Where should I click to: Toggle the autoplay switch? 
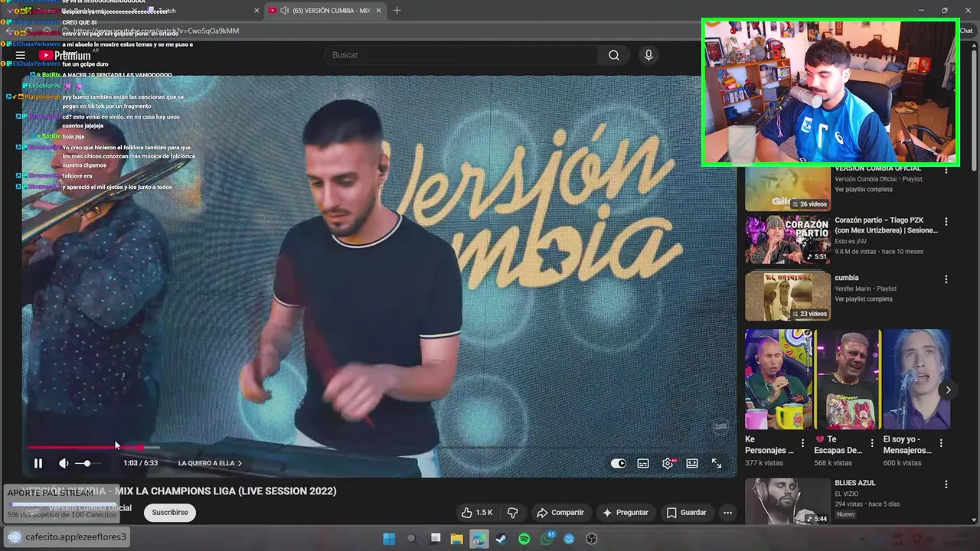[x=618, y=463]
